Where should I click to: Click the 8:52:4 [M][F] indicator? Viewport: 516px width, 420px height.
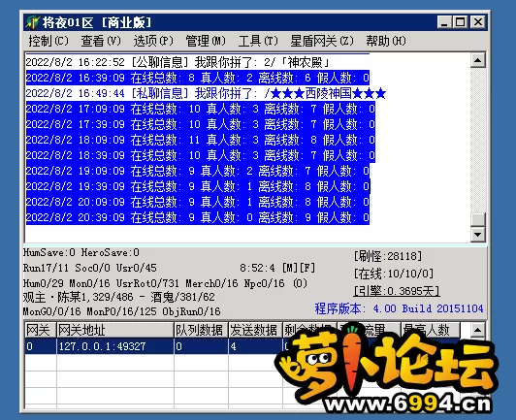[277, 268]
